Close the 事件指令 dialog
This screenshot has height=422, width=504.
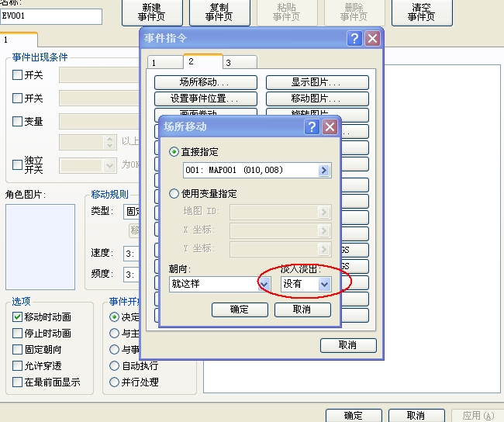[373, 39]
